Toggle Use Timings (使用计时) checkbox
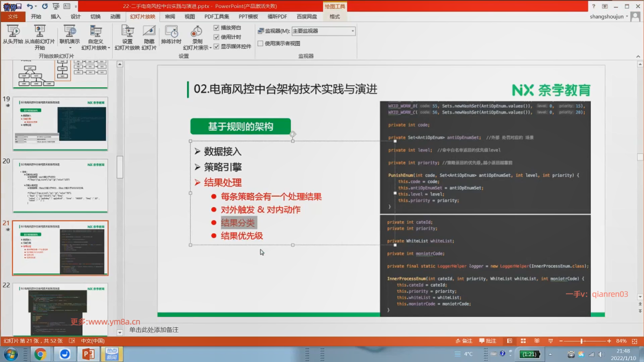The width and height of the screenshot is (644, 362). (x=216, y=37)
